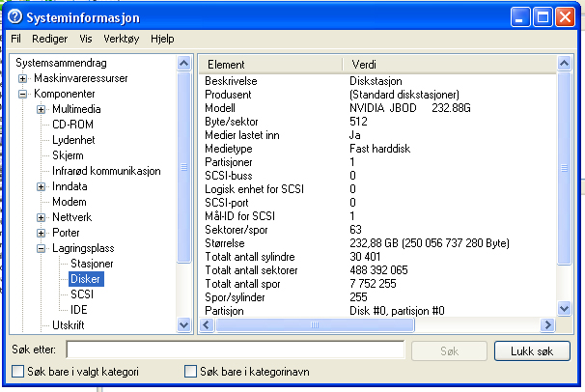Click the horizontal scrollbar thumb in details pane
Viewport: 585px width, 392px height.
coord(315,324)
